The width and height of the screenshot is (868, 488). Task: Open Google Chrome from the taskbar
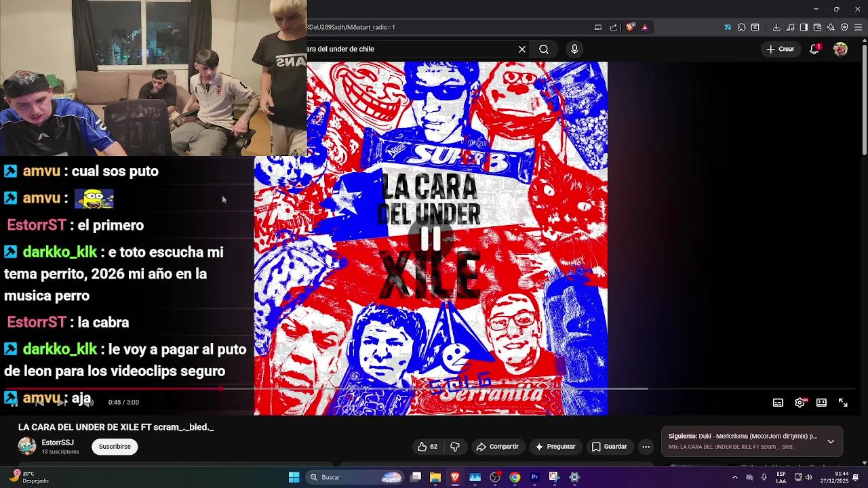[515, 477]
